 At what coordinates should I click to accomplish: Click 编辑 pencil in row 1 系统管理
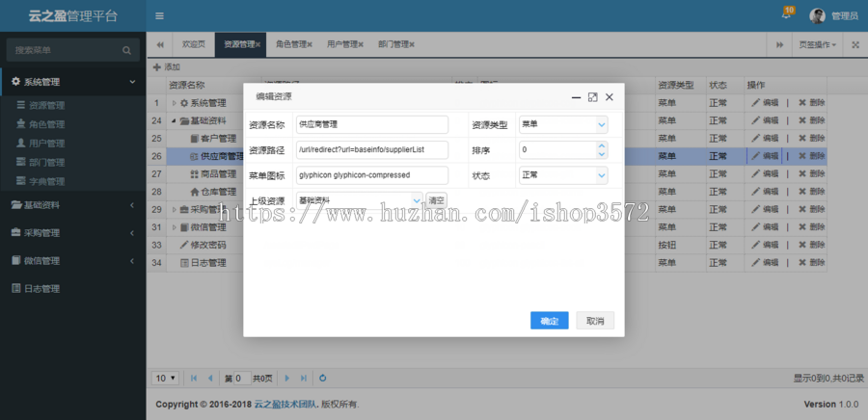click(765, 103)
